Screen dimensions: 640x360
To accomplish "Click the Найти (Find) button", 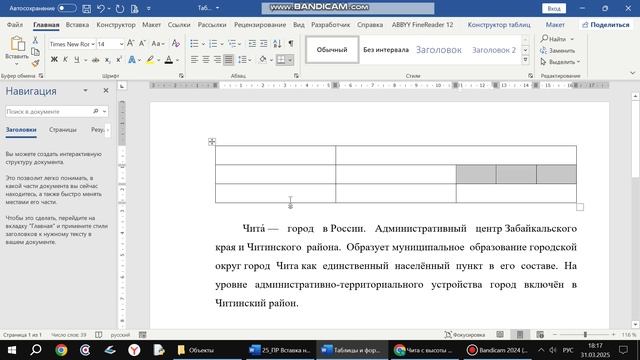I will click(557, 39).
